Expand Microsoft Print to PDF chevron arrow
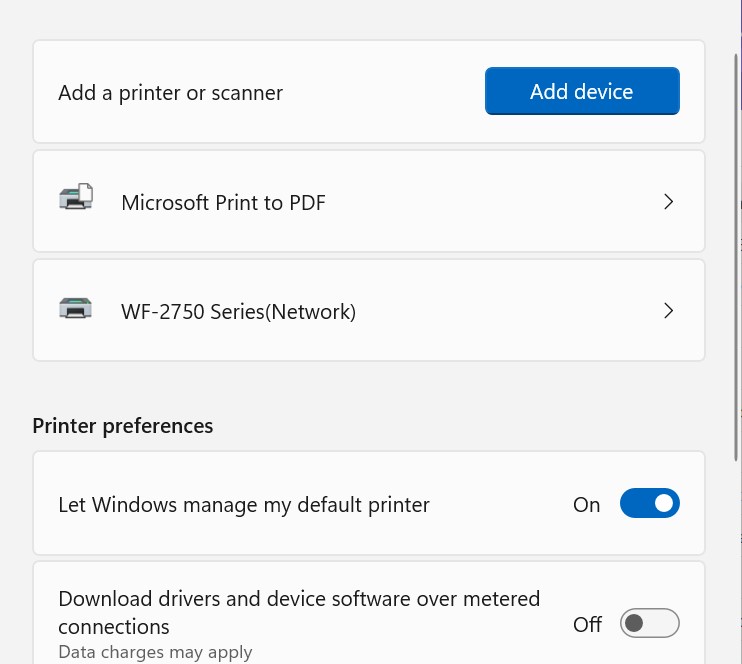Screen dimensions: 742x664 pyautogui.click(x=669, y=202)
